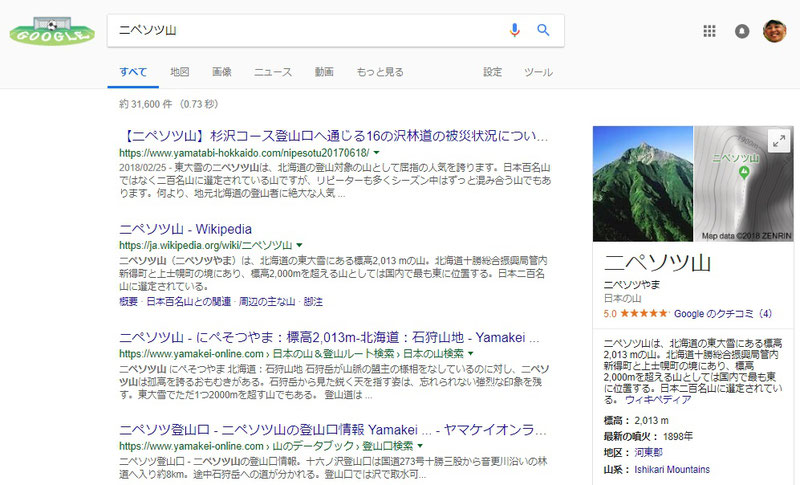Click the Google doodle logo

click(x=52, y=32)
